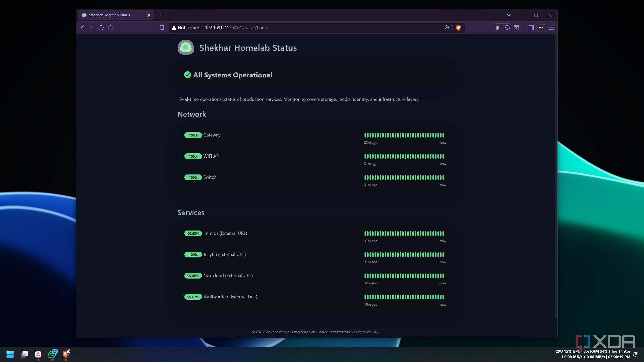Open the Windows Start menu
Viewport: 644px width, 362px height.
pyautogui.click(x=10, y=354)
